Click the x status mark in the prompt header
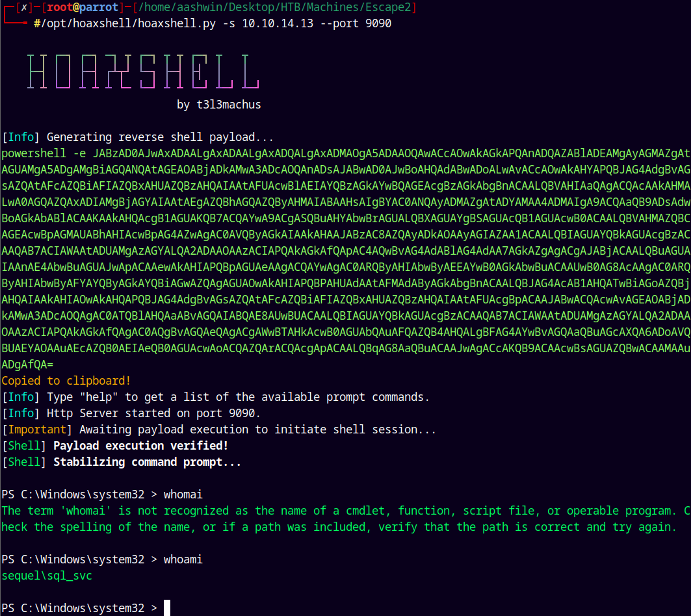 pos(24,8)
